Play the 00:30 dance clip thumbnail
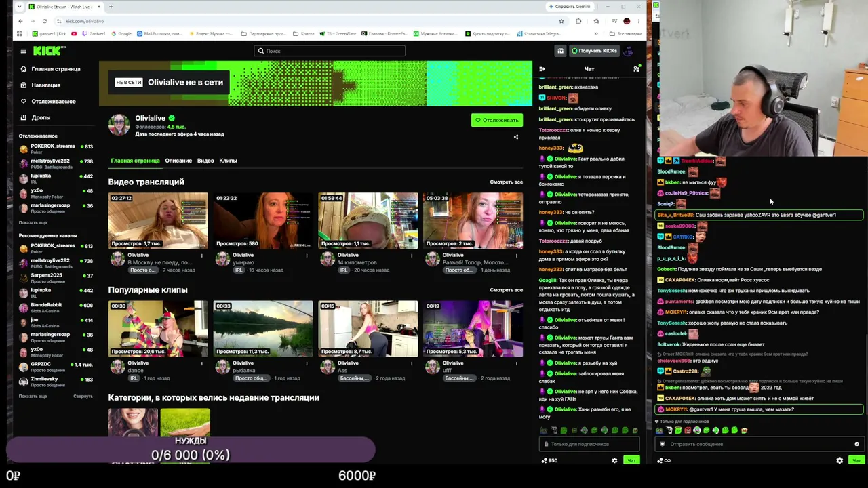Viewport: 868px width, 488px height. [158, 329]
